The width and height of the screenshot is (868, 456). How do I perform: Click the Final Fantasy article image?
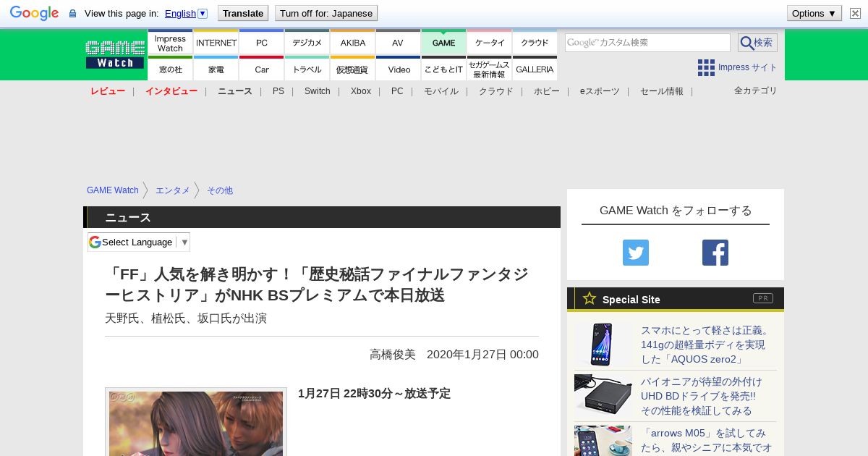196,422
